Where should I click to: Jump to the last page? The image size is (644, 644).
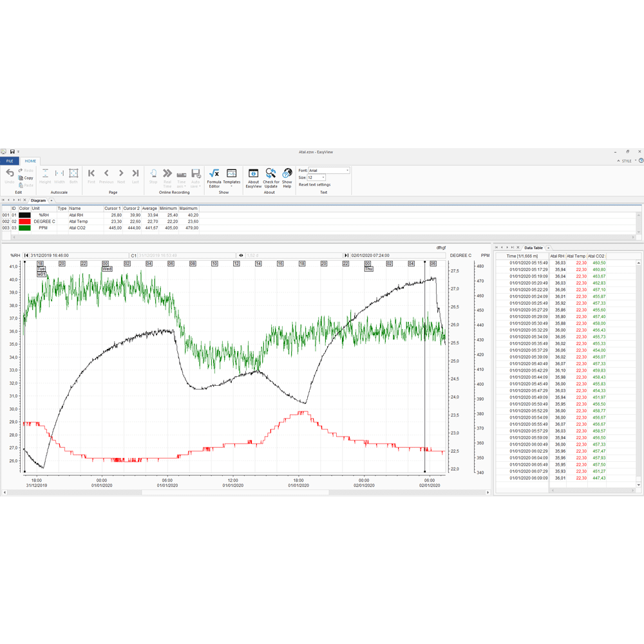(135, 174)
